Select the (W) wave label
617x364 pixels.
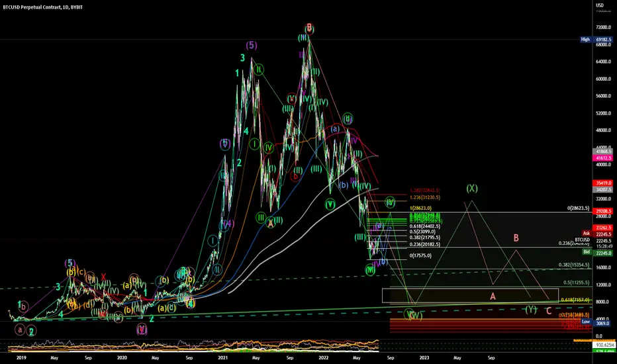point(416,316)
